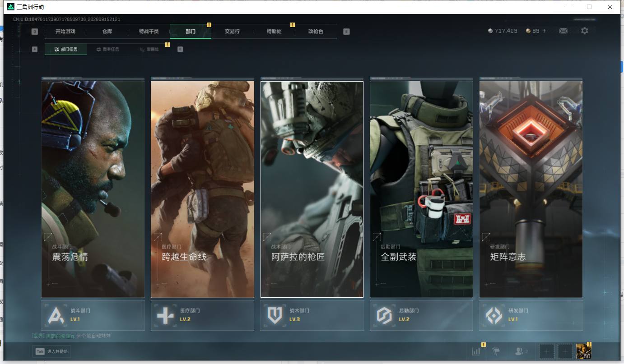Select the 全副武装 mission card

[421, 189]
